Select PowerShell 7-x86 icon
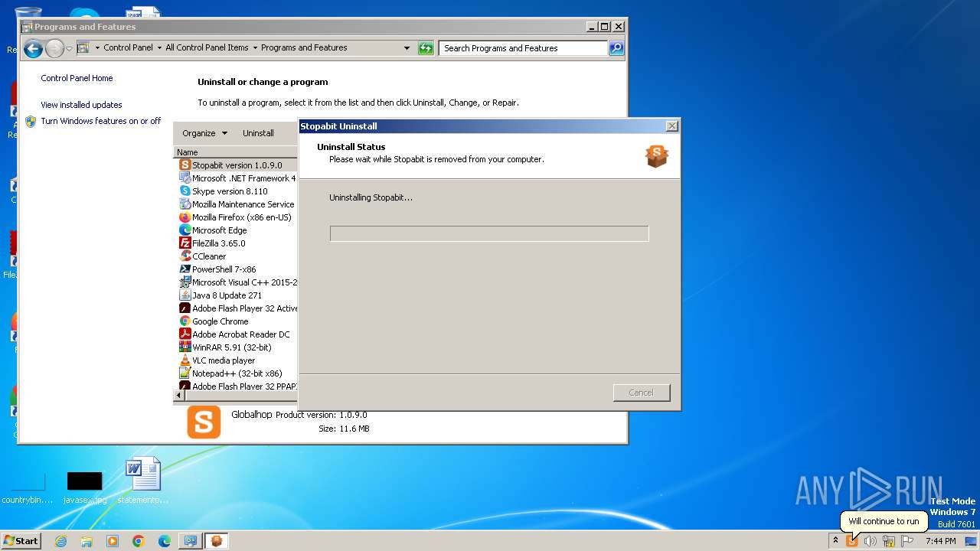Image resolution: width=980 pixels, height=551 pixels. point(185,269)
